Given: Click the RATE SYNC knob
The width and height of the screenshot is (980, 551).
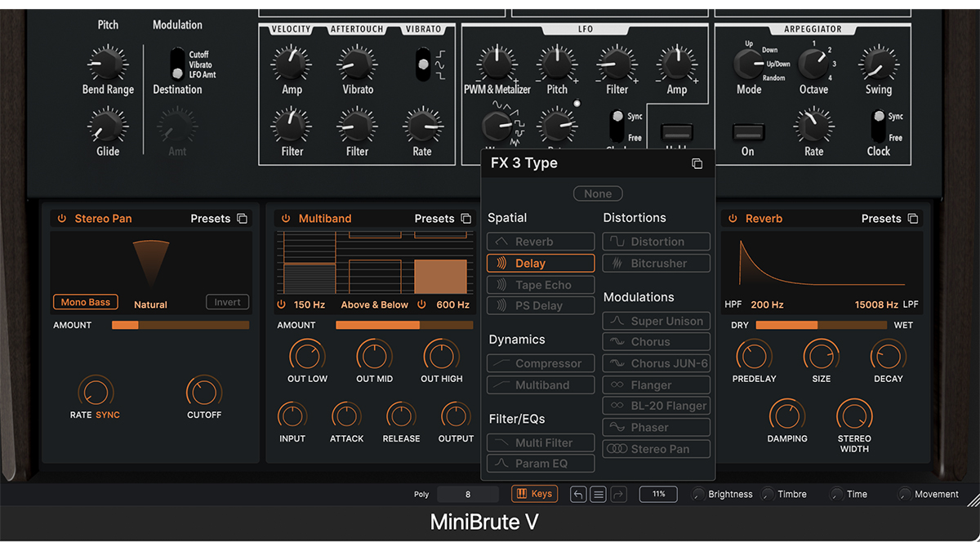Looking at the screenshot, I should (x=95, y=392).
